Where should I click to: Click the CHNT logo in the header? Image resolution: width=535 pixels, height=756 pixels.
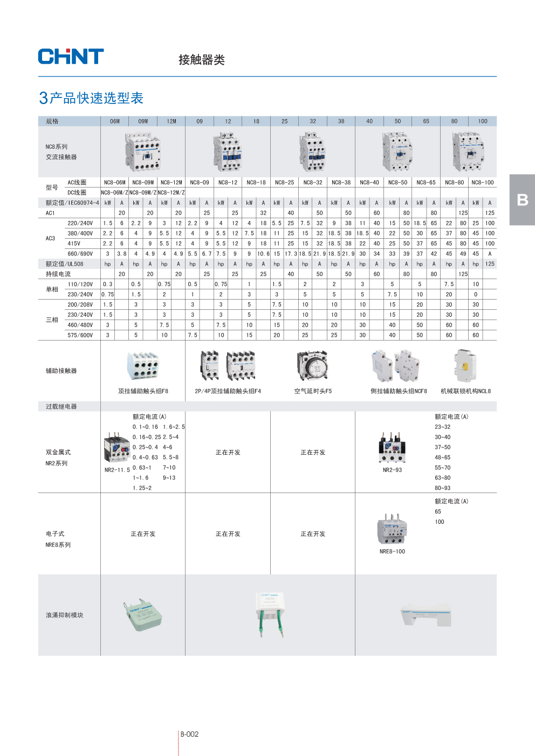pos(71,57)
